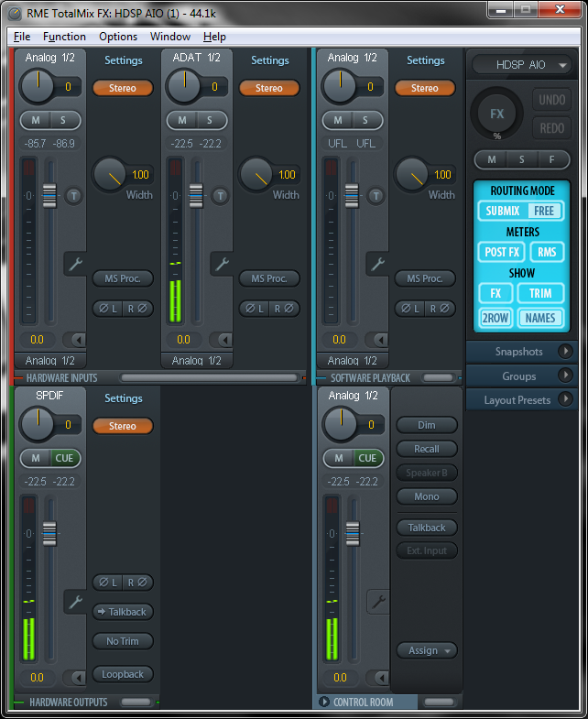Open the HDSP AIO device dropdown

pos(521,65)
